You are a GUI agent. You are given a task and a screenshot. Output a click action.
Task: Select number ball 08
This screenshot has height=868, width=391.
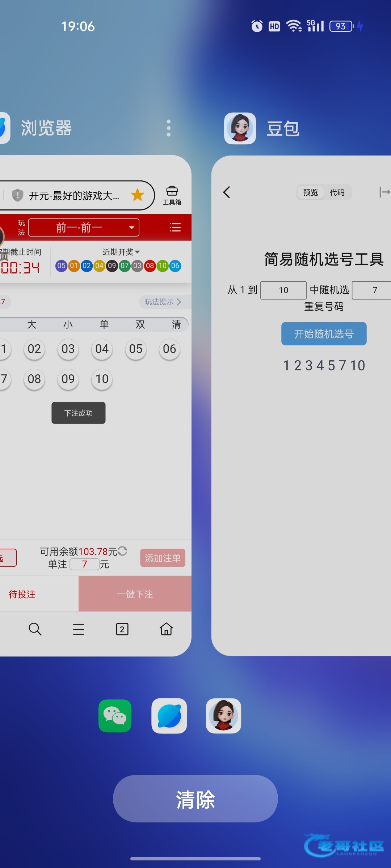(34, 379)
